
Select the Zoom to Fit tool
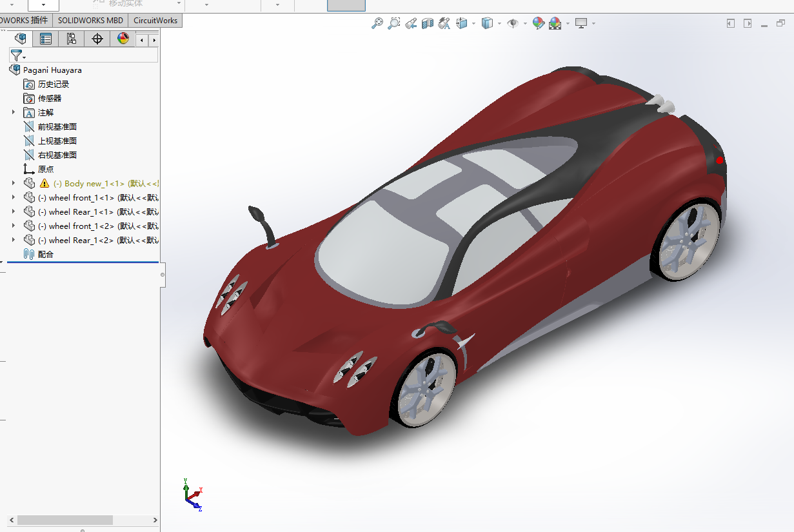click(378, 23)
